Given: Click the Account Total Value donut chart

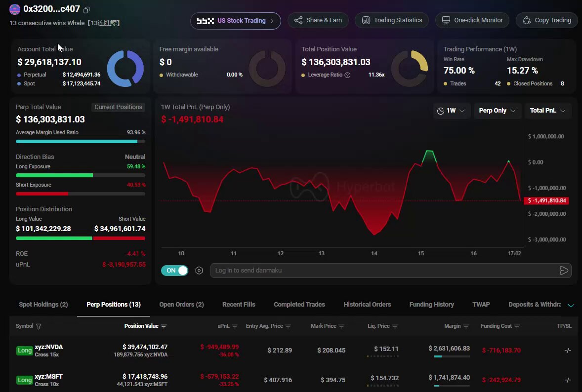Looking at the screenshot, I should (x=125, y=69).
